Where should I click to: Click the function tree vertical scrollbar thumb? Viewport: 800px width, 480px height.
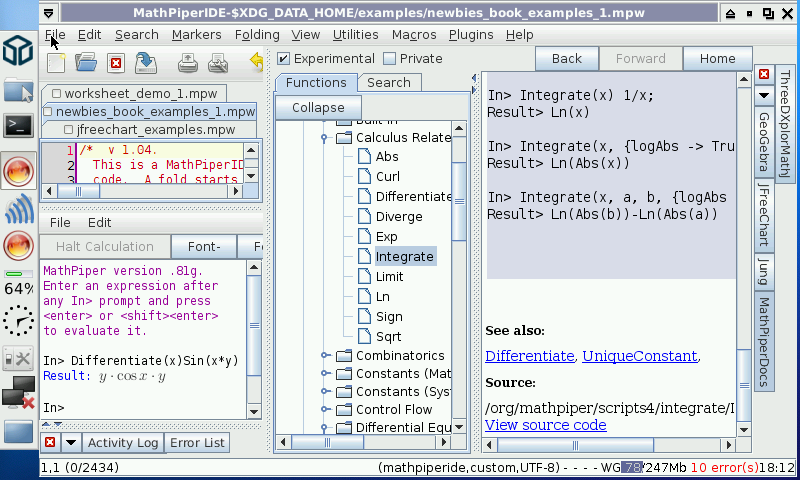[x=459, y=201]
